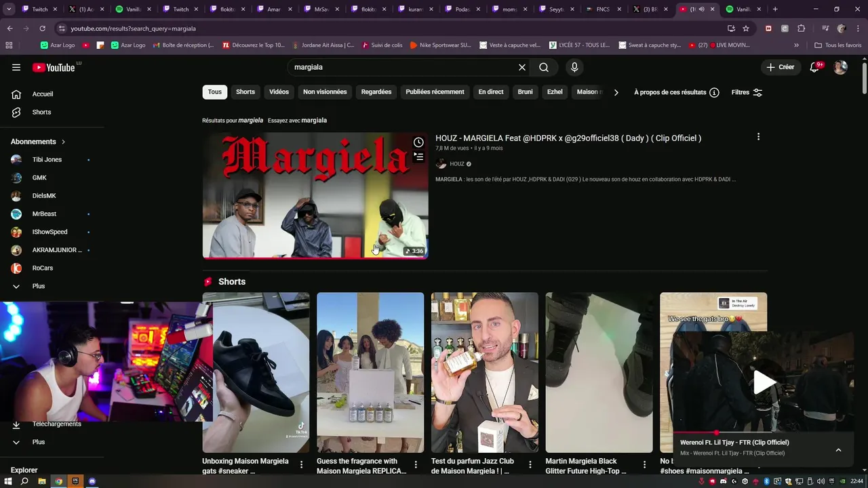Go back in browser
868x488 pixels.
(9, 28)
